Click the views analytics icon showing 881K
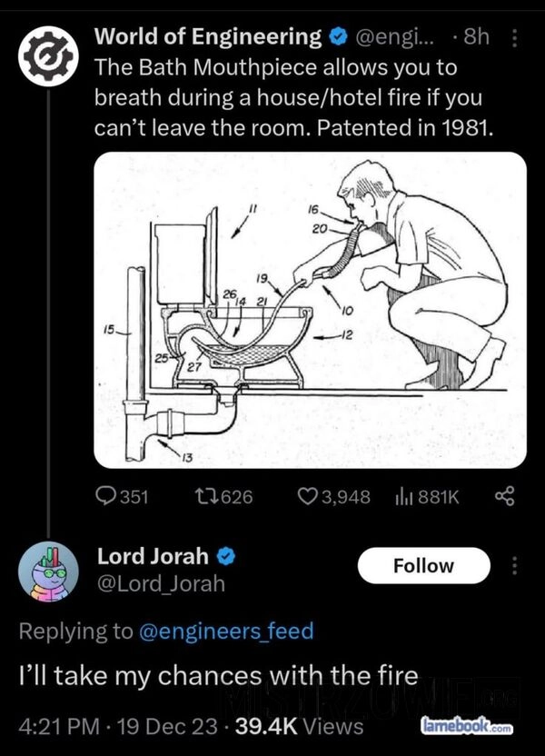Image resolution: width=545 pixels, height=756 pixels. pyautogui.click(x=403, y=496)
